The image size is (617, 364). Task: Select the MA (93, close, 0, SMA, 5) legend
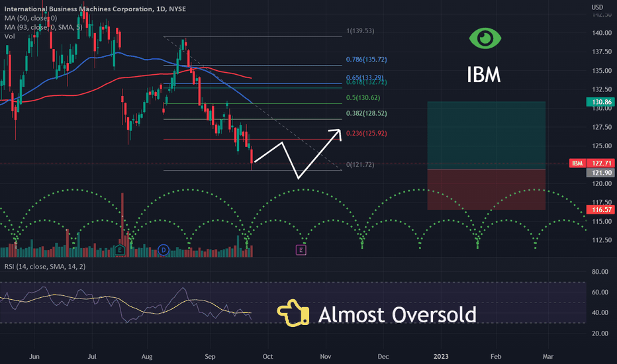point(43,27)
